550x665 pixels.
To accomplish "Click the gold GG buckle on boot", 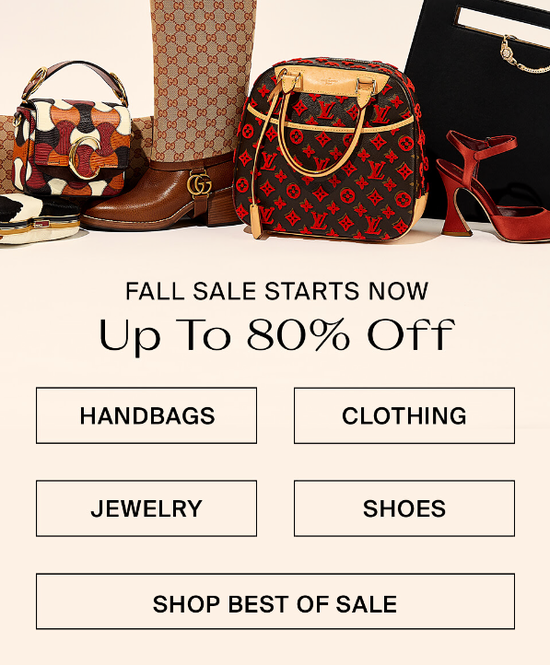I will pos(199,184).
